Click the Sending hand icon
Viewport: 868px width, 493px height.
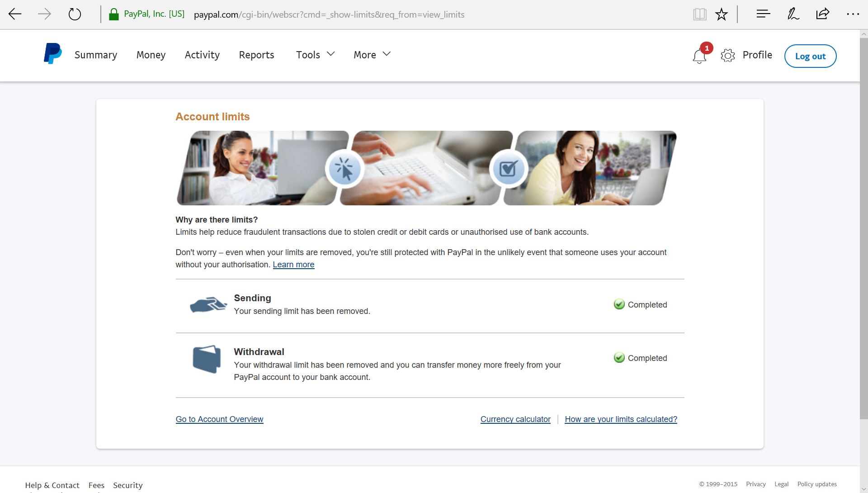coord(208,304)
